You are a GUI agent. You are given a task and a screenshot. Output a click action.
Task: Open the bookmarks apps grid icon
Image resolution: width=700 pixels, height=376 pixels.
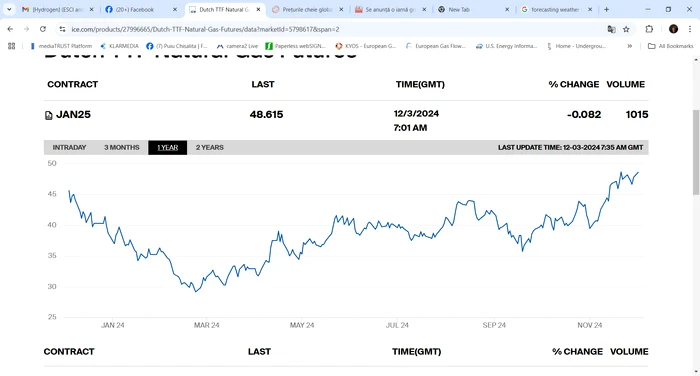(x=12, y=46)
